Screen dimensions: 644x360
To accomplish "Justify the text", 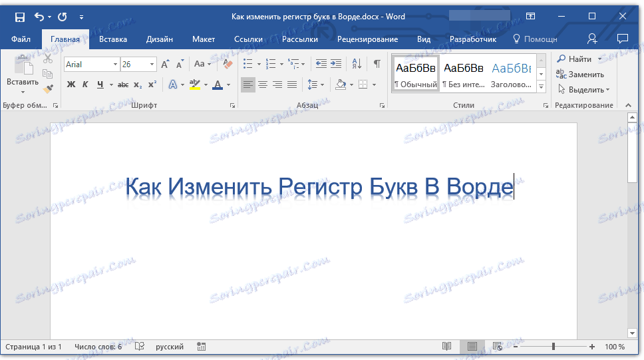I will click(x=292, y=85).
